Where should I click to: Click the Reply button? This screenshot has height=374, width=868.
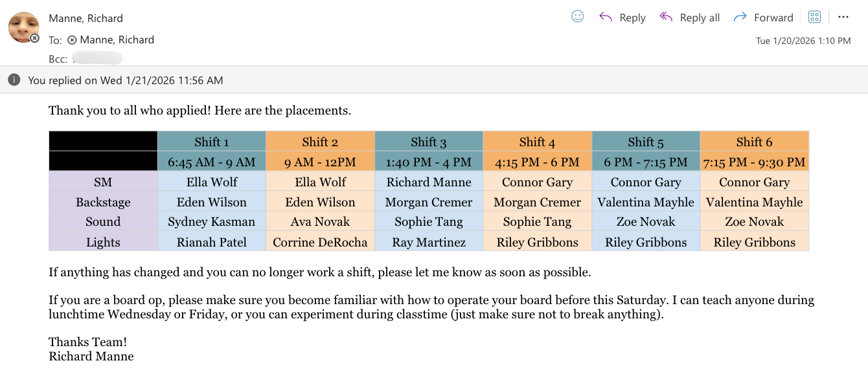[x=622, y=17]
